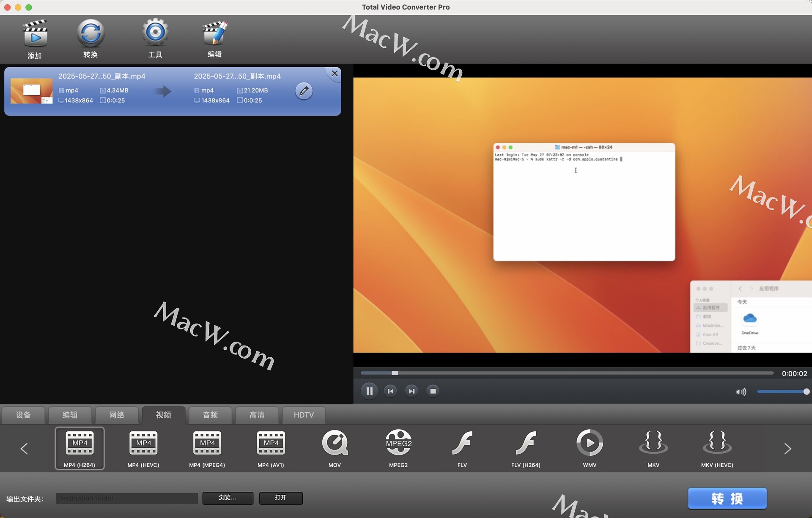This screenshot has width=812, height=518.
Task: Switch to the 编辑 format tab
Action: [70, 415]
